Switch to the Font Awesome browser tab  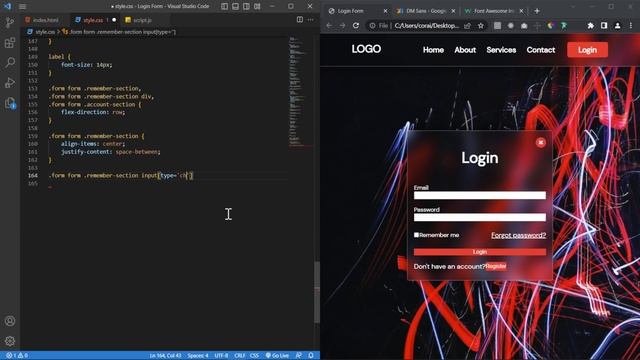(x=494, y=11)
